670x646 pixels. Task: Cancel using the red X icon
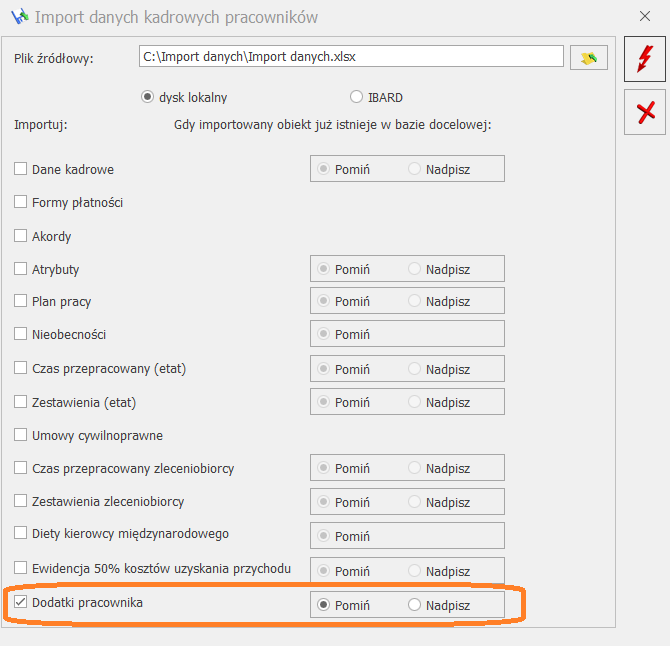coord(644,112)
